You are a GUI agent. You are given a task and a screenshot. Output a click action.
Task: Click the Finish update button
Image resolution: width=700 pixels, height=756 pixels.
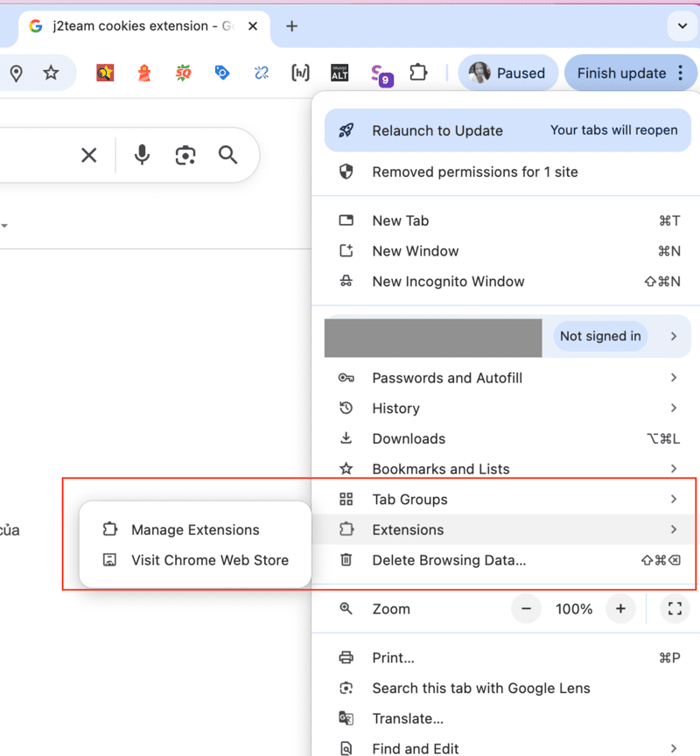tap(621, 73)
